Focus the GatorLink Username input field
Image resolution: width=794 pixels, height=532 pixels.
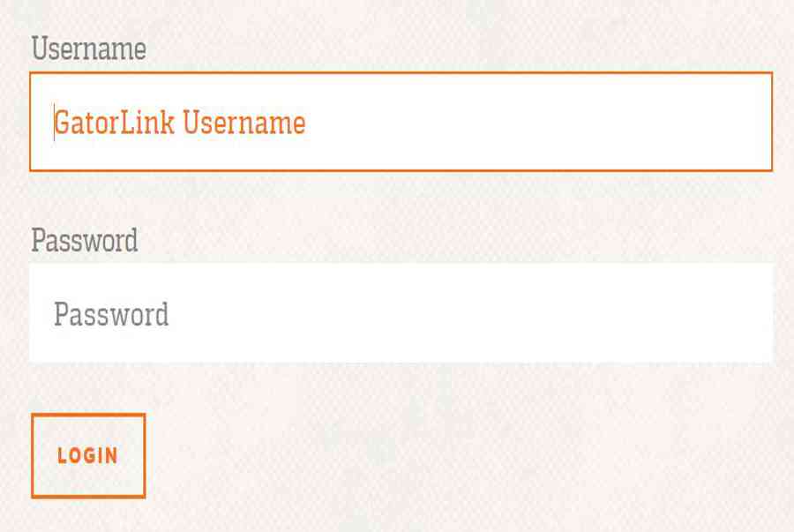(x=401, y=122)
